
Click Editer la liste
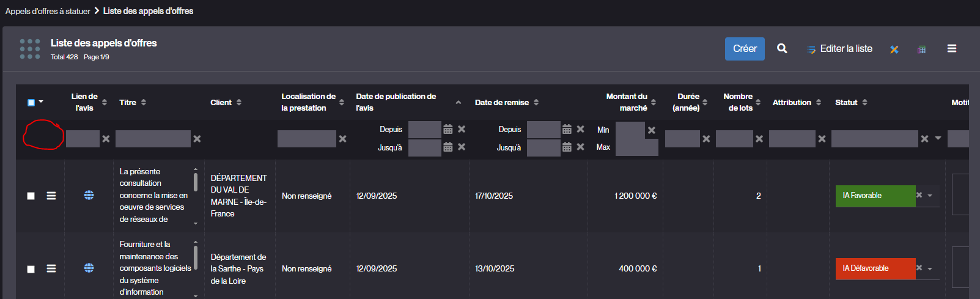point(846,49)
